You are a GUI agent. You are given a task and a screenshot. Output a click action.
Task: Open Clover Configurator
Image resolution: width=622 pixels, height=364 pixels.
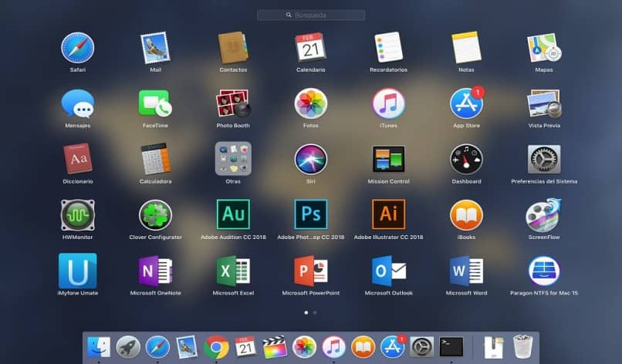pyautogui.click(x=155, y=215)
